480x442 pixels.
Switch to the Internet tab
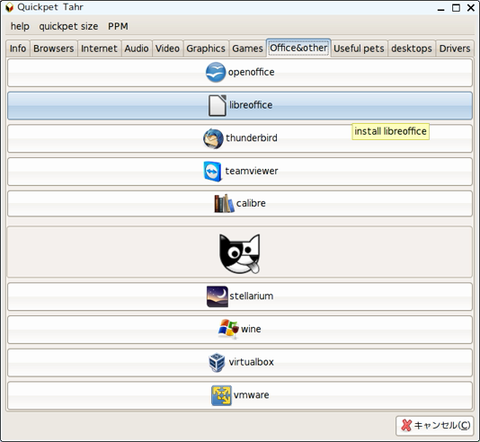click(99, 48)
